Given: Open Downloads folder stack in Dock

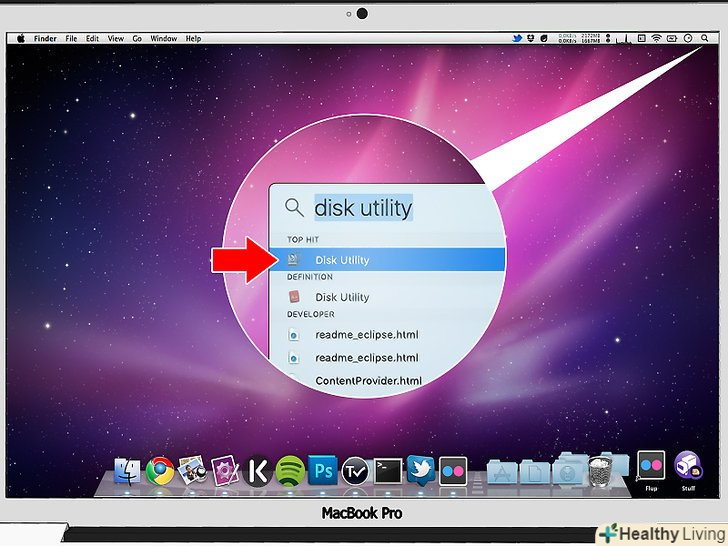Looking at the screenshot, I should (567, 471).
